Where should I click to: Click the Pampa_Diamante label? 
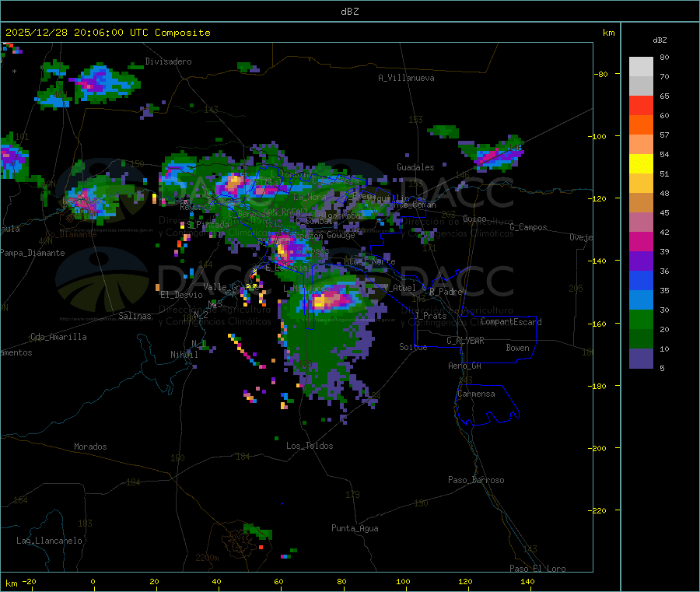33,253
